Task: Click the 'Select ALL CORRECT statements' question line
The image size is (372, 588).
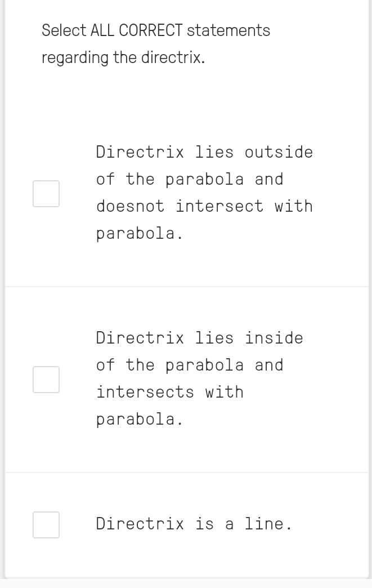Action: coord(156,30)
